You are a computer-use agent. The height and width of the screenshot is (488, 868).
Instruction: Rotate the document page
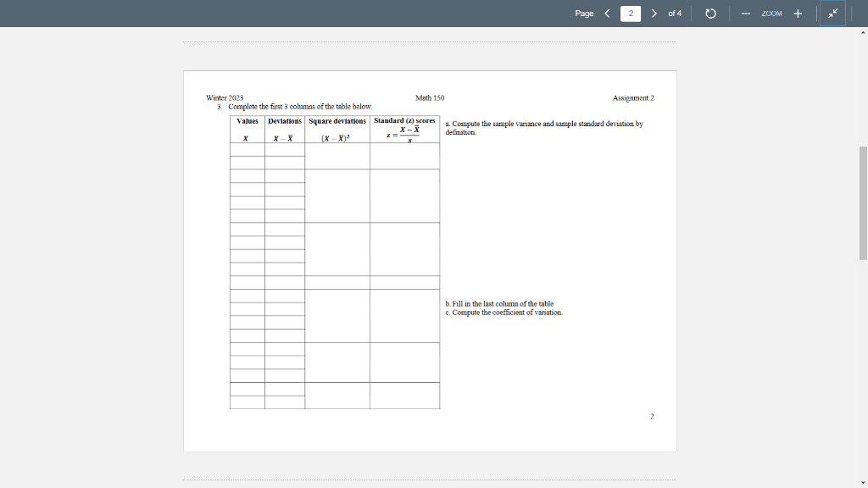click(x=709, y=14)
